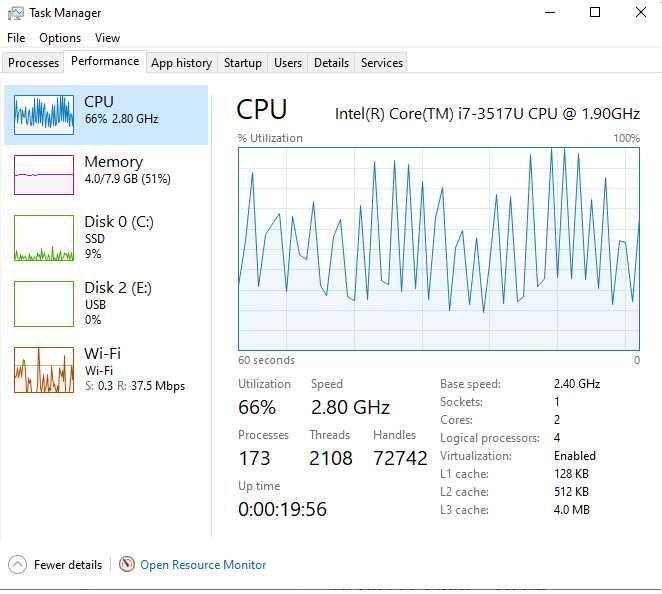Click the Task Manager title bar icon

(x=15, y=13)
